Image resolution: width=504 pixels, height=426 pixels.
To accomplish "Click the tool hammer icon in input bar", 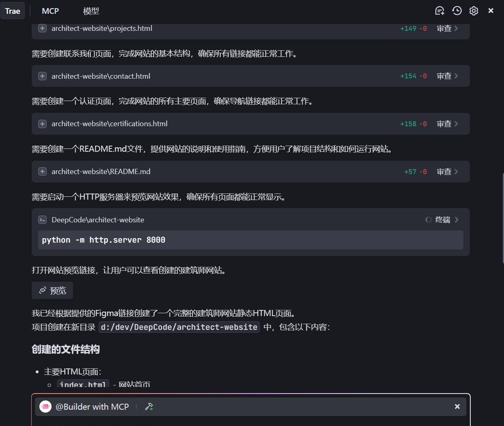I will pos(149,407).
